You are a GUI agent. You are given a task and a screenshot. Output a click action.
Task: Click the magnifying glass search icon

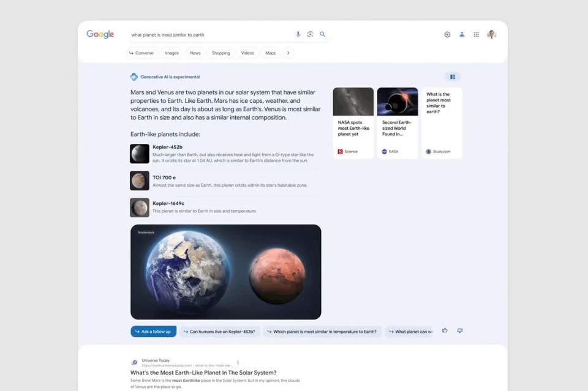[x=323, y=34]
